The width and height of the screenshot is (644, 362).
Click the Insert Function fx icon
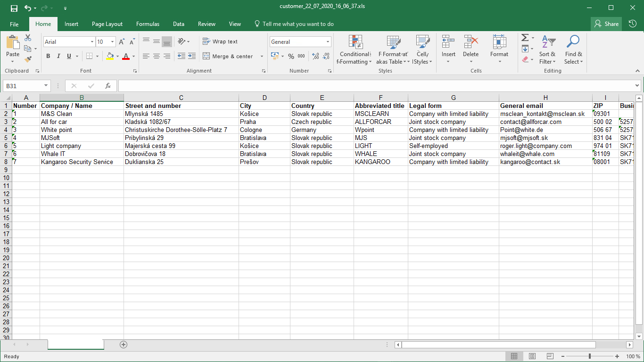pos(108,86)
